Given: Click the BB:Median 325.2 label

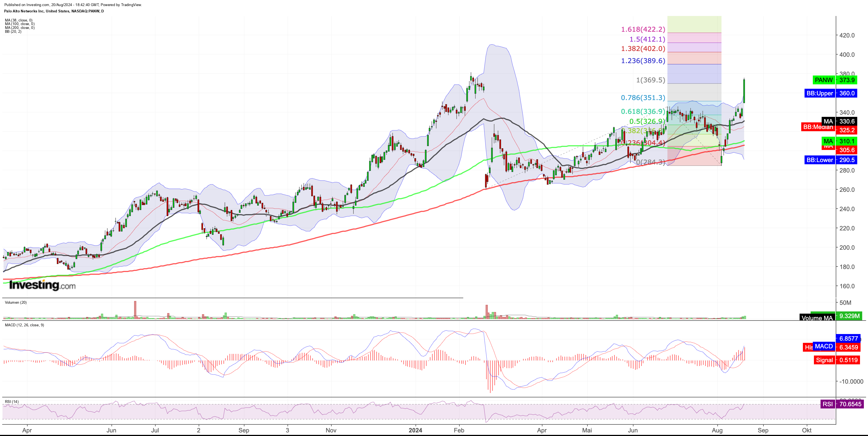Looking at the screenshot, I should click(x=829, y=129).
